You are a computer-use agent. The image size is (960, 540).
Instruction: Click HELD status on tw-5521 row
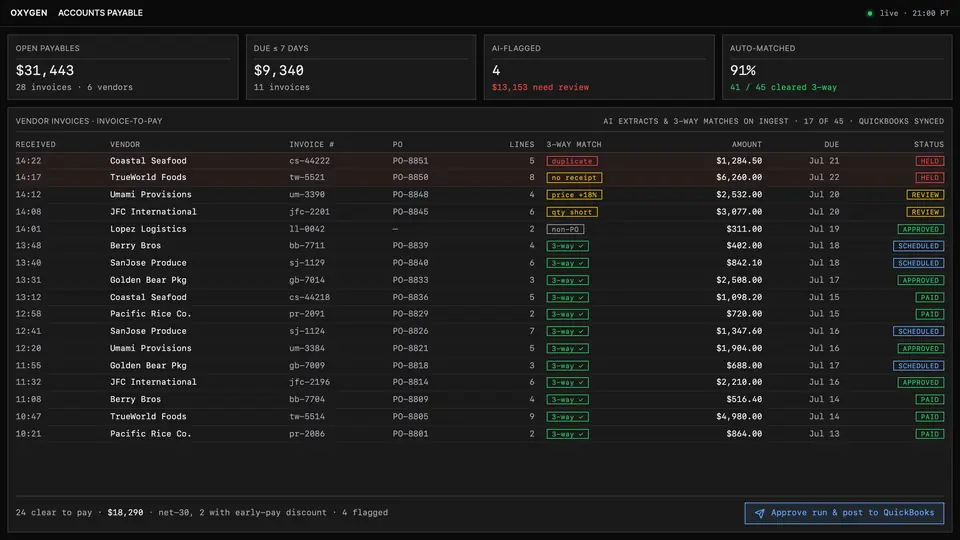[x=929, y=178]
